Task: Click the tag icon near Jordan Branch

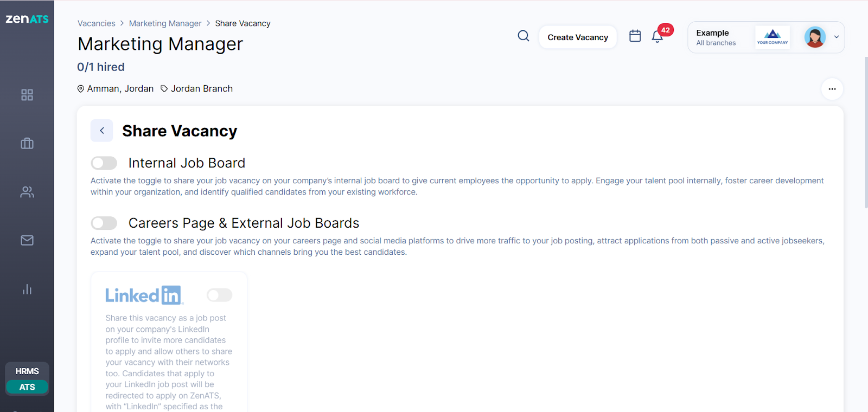Action: pyautogui.click(x=164, y=89)
